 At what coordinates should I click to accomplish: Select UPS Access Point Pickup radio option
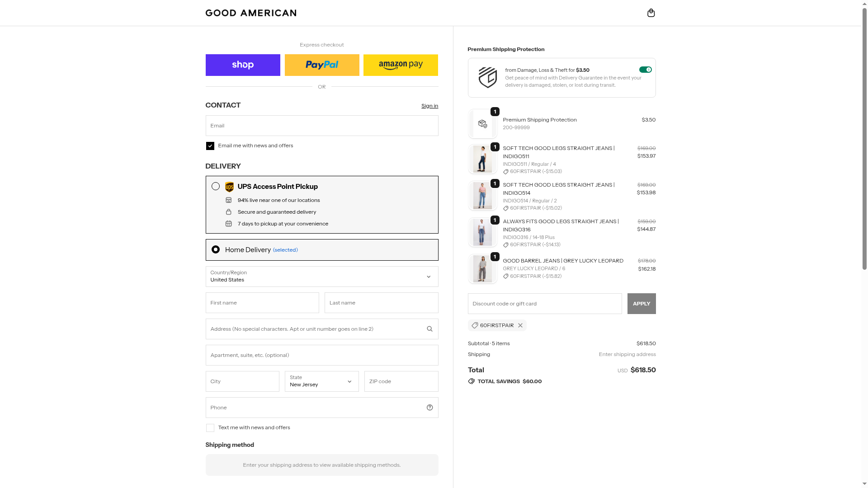click(x=216, y=187)
